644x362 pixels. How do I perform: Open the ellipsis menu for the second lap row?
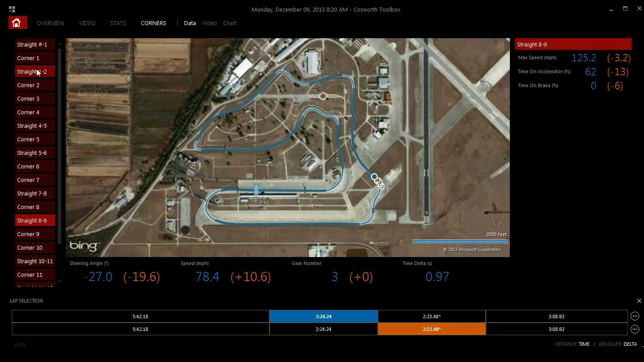coord(635,329)
